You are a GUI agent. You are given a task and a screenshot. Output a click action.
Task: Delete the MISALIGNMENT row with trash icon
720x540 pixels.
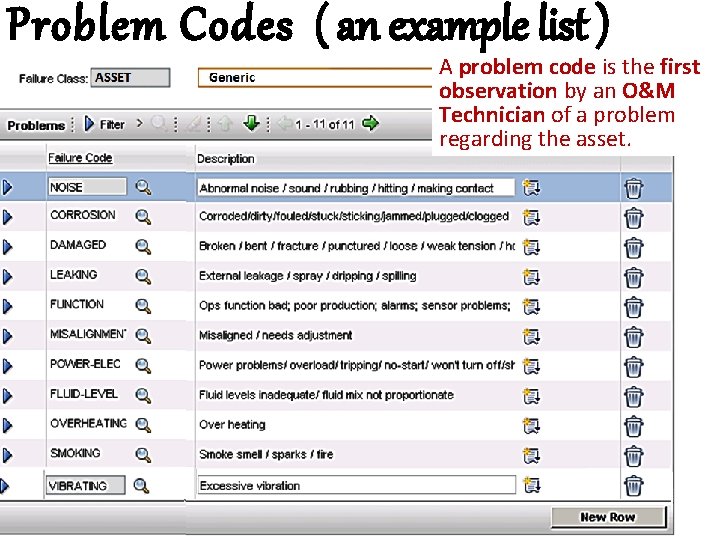634,337
